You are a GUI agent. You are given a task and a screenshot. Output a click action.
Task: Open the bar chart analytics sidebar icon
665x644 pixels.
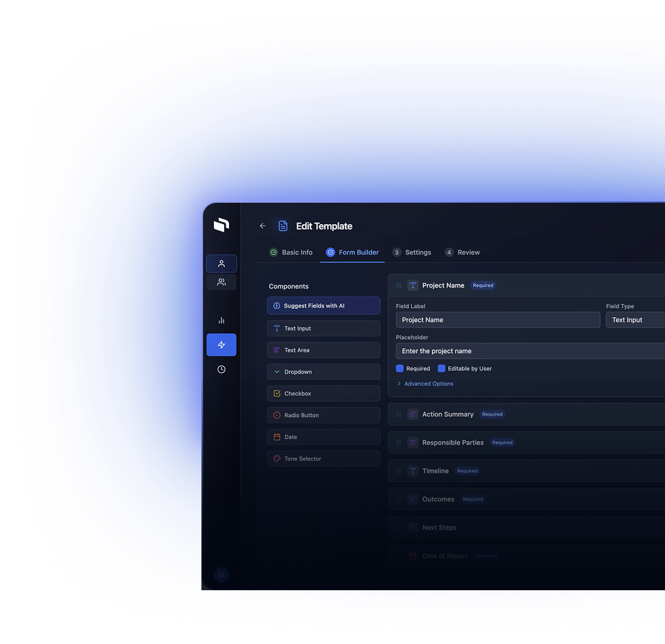pos(221,320)
